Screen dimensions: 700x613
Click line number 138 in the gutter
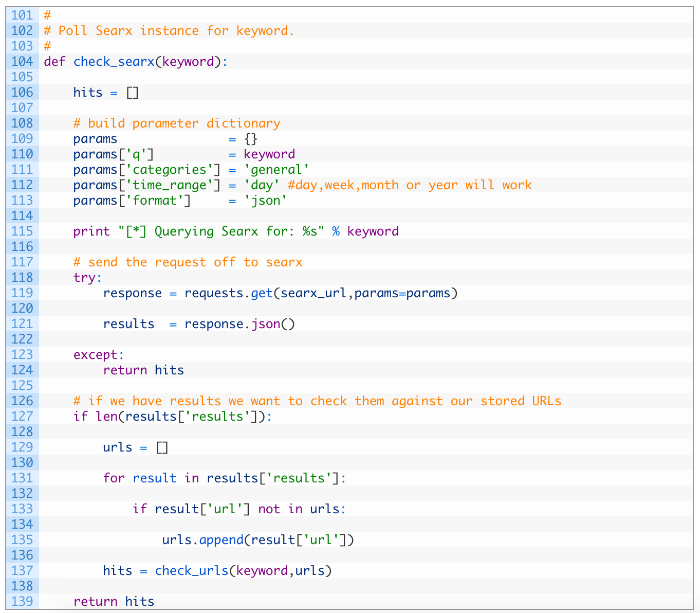tap(22, 586)
